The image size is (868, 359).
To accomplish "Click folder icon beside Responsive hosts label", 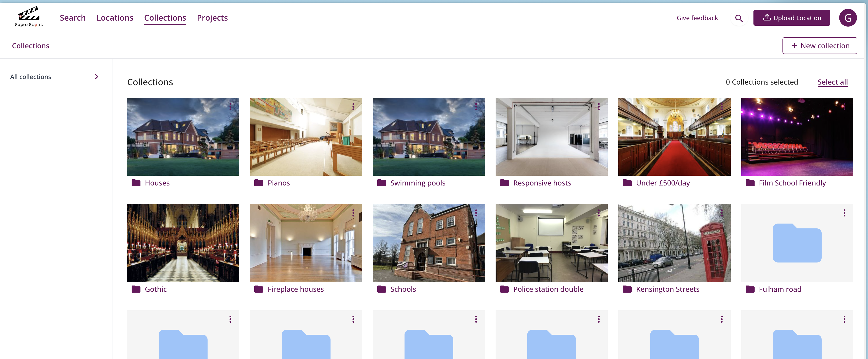I will tap(504, 183).
